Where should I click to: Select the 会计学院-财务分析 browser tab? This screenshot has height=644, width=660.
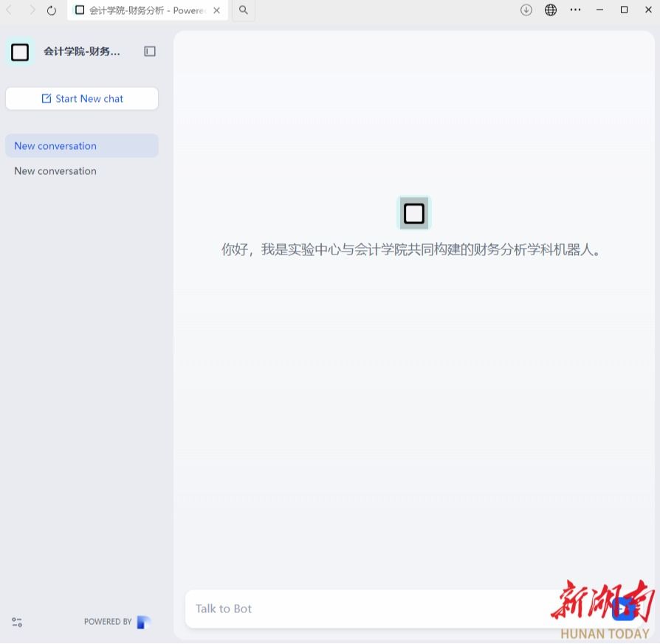[140, 10]
